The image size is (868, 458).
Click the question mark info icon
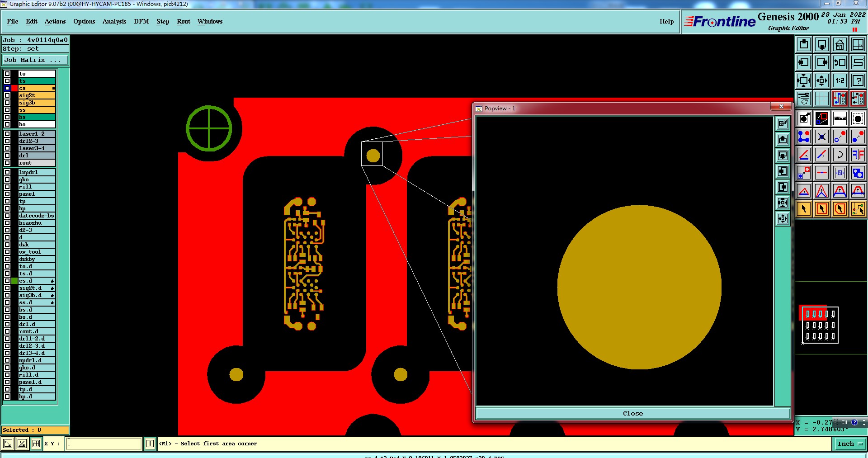[858, 80]
